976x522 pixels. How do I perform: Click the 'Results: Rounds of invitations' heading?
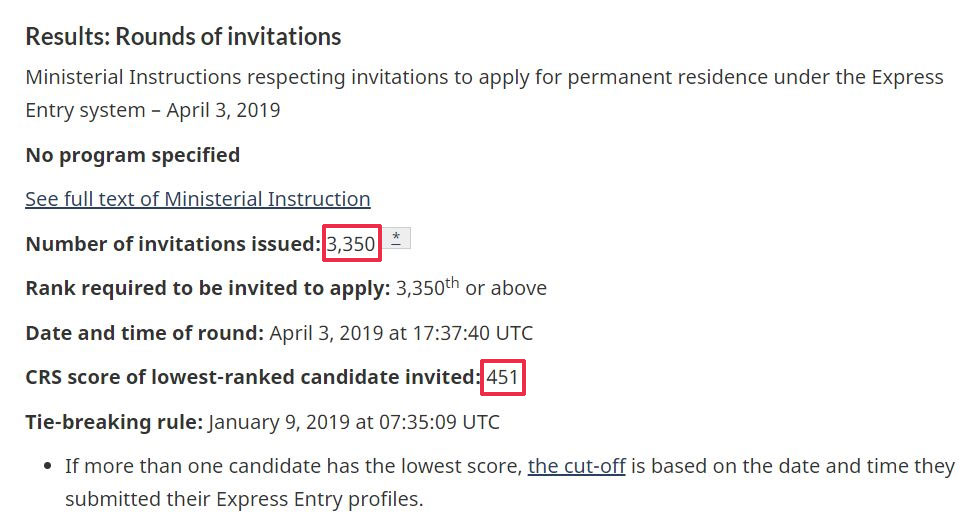click(x=183, y=37)
